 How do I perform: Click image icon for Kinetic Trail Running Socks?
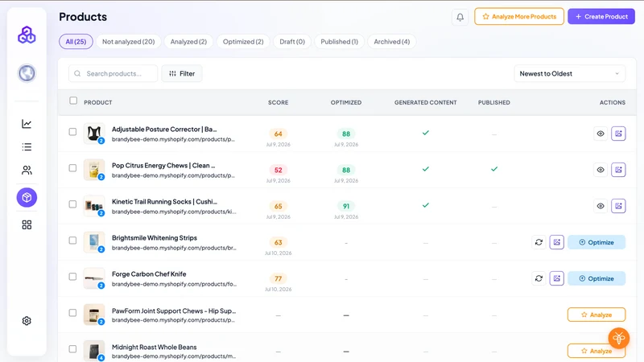[618, 206]
